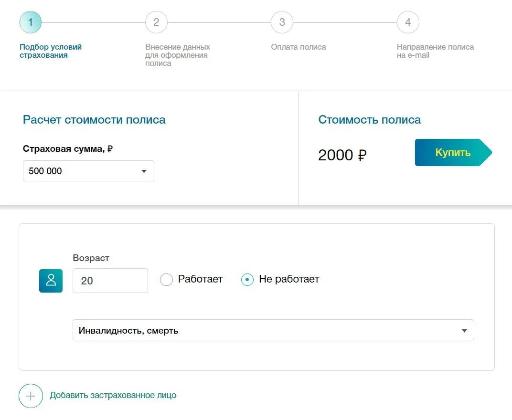
Task: Select the "Не работает" radio button
Action: coord(247,280)
